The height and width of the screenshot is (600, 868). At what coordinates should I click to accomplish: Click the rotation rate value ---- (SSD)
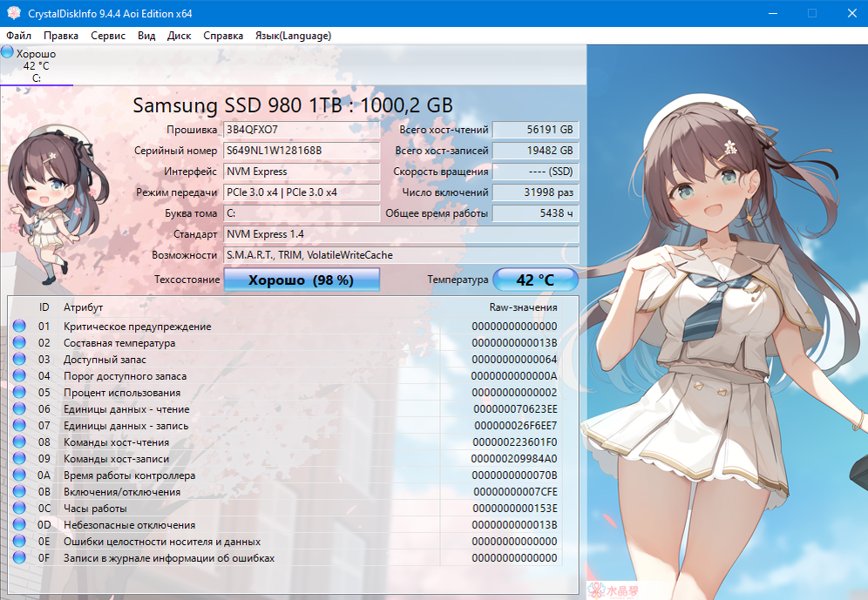tap(535, 172)
